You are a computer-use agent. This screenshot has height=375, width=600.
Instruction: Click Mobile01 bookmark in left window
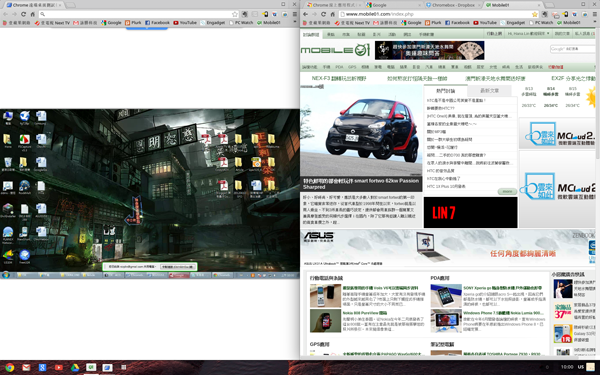point(269,23)
